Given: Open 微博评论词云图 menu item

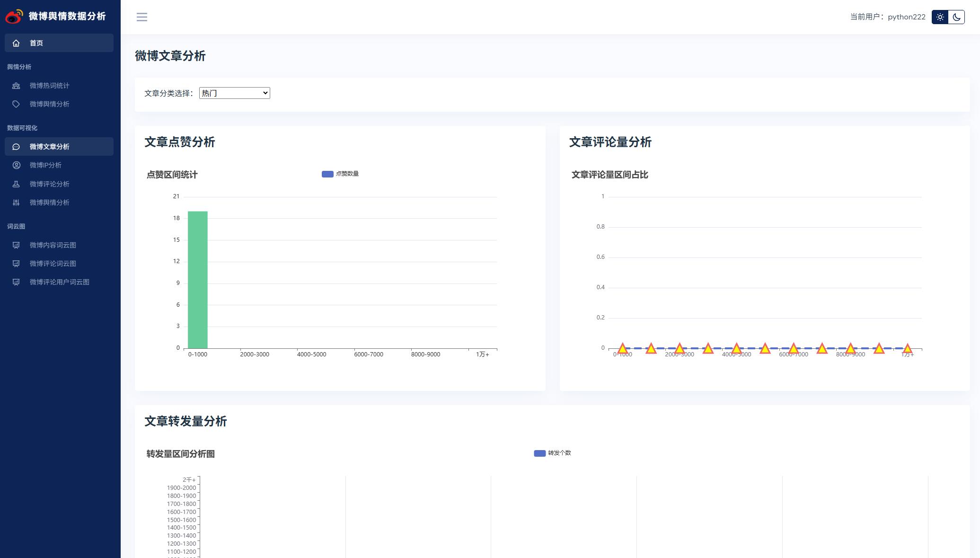Looking at the screenshot, I should point(53,264).
